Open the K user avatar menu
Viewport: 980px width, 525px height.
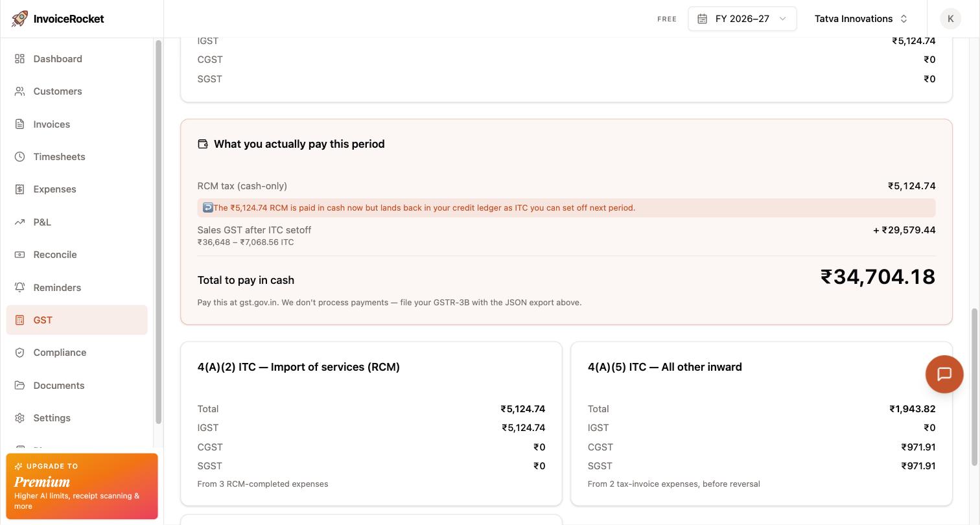pyautogui.click(x=950, y=19)
